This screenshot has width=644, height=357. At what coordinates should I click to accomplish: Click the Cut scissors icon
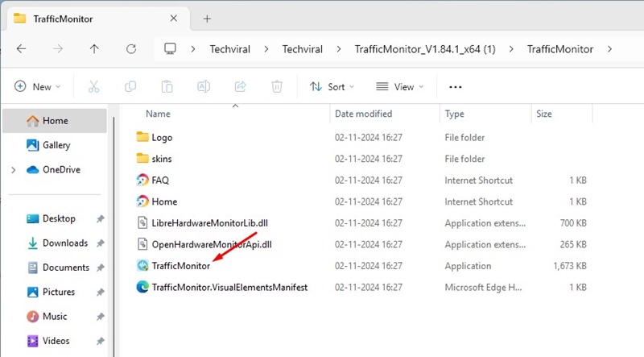click(x=93, y=87)
